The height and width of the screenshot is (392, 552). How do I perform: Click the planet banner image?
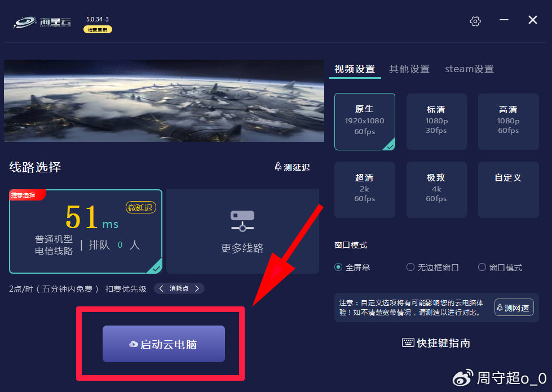pos(164,101)
